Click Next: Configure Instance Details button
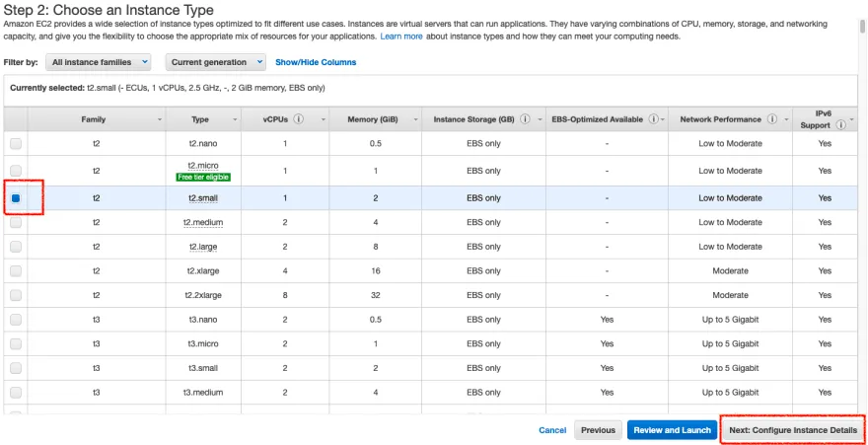Viewport: 868px width, 445px height. 793,430
